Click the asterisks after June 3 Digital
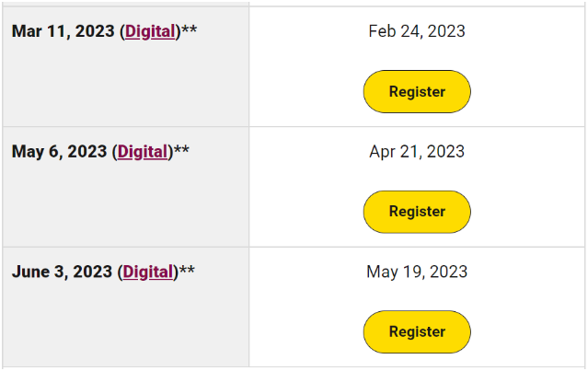 point(187,270)
